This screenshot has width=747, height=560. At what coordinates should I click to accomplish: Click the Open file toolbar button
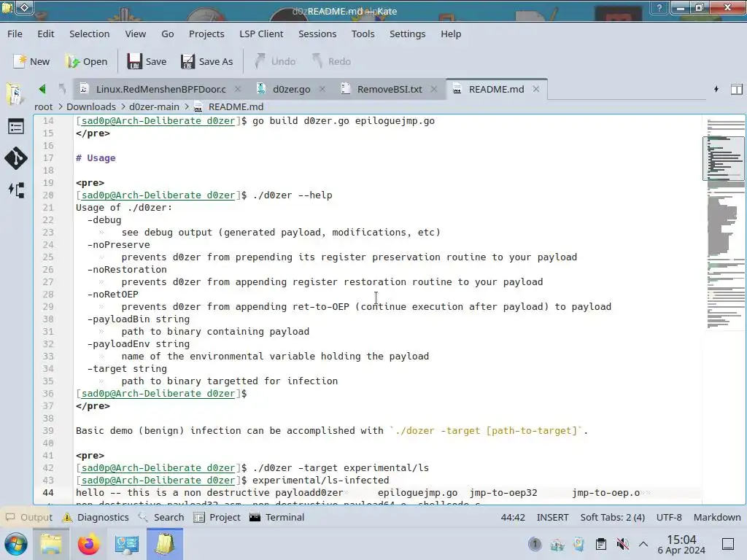86,61
